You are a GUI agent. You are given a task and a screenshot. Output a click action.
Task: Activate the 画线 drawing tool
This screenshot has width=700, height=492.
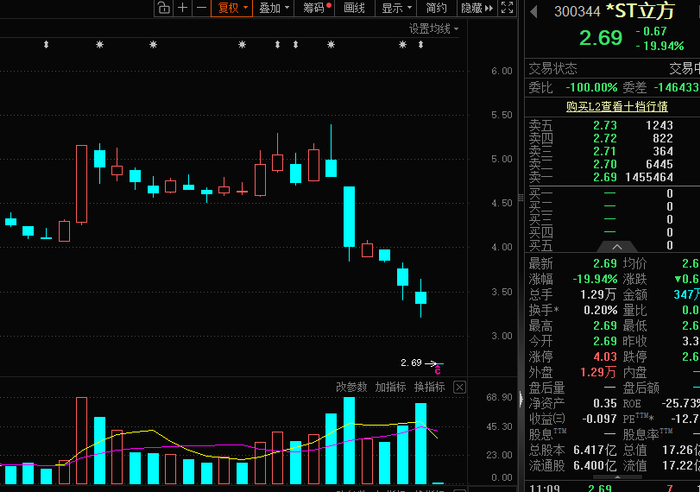click(354, 8)
